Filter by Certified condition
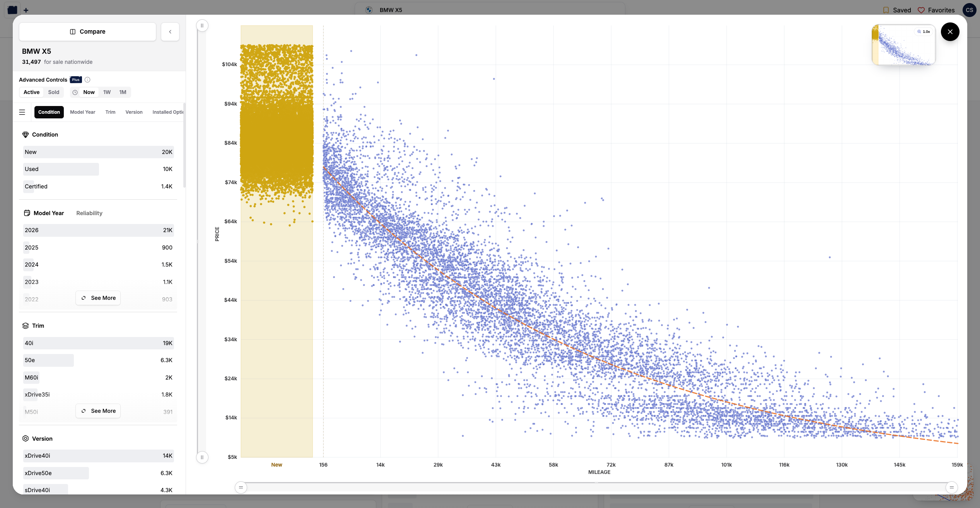Viewport: 980px width, 508px height. (x=98, y=186)
